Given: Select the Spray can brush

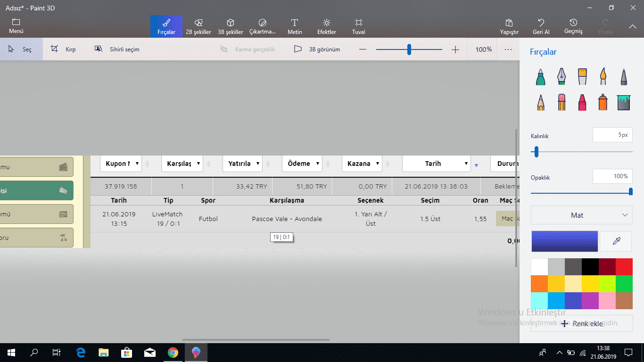Looking at the screenshot, I should [603, 102].
